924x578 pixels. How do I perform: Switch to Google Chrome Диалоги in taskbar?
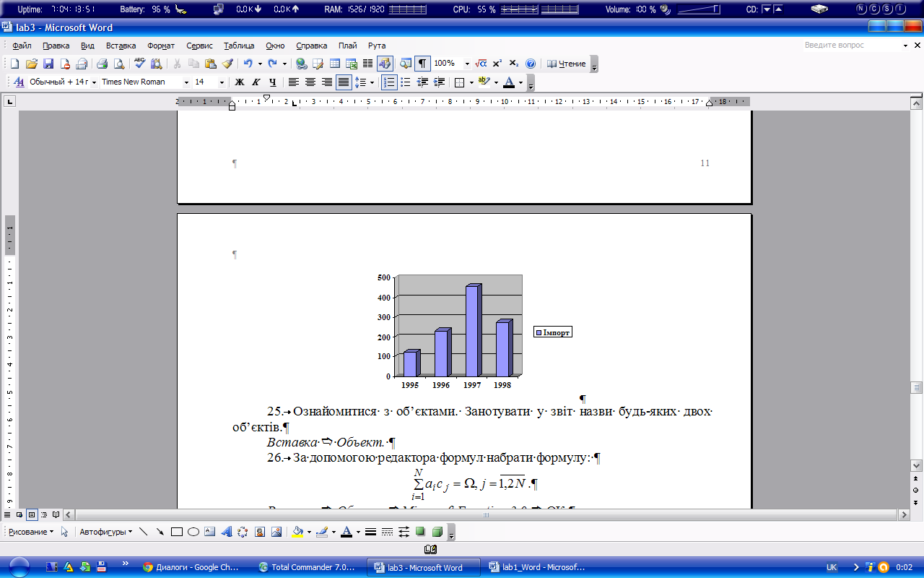pyautogui.click(x=191, y=567)
